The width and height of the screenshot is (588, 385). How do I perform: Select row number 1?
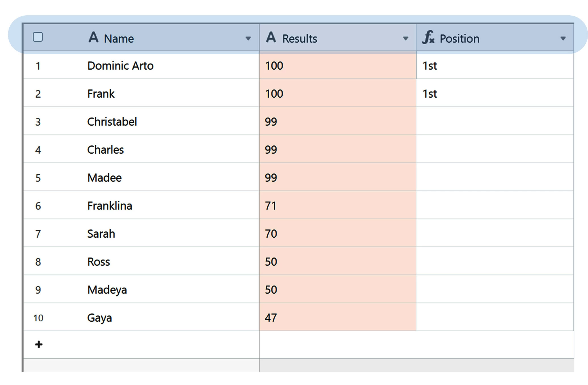tap(38, 66)
